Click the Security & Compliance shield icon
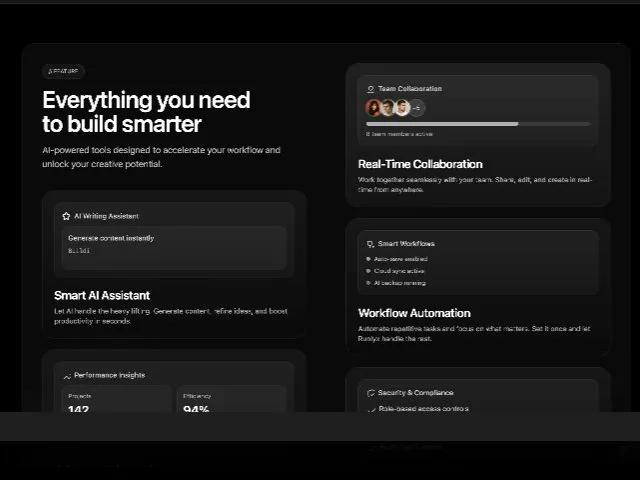The height and width of the screenshot is (480, 640). [x=371, y=393]
